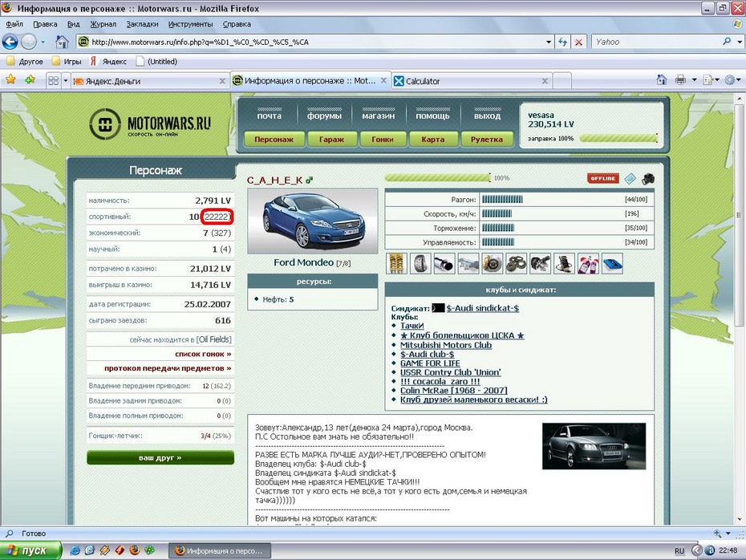This screenshot has height=560, width=746.
Task: Open the Инструменты menu
Action: (190, 24)
